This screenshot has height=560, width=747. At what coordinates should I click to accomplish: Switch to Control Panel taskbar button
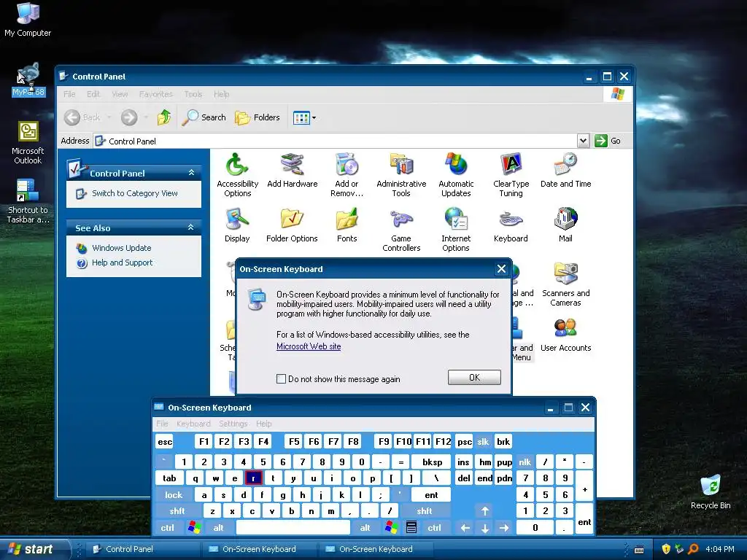pyautogui.click(x=143, y=549)
